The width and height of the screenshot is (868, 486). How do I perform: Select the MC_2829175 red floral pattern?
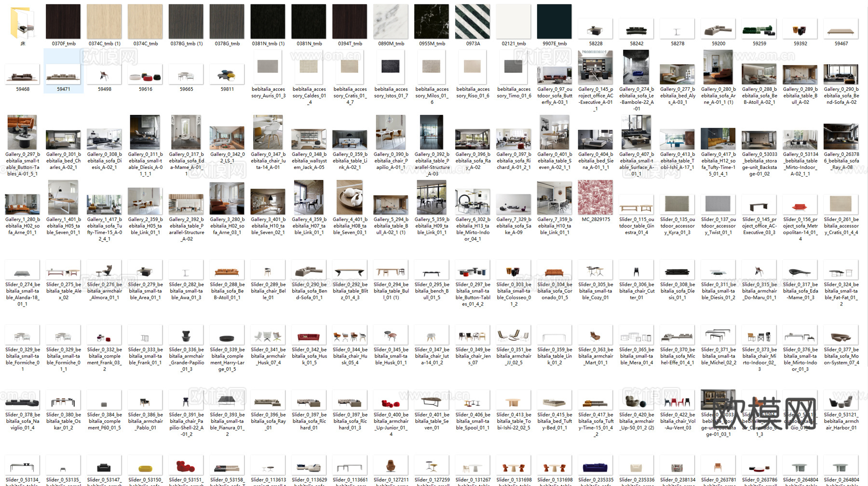[x=596, y=197]
